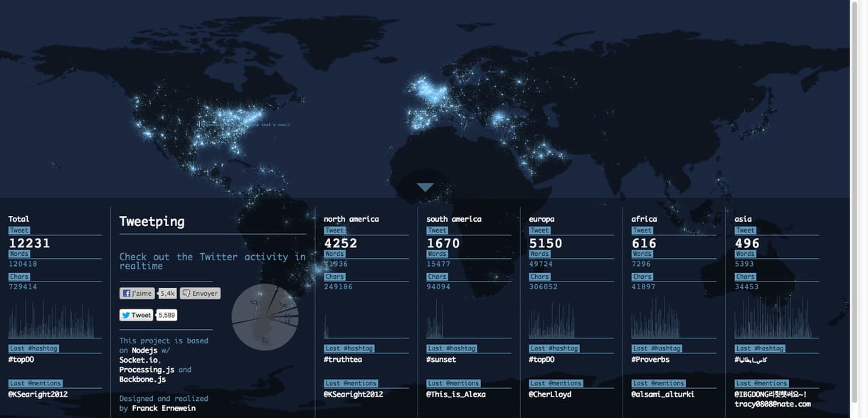Select the africa tweet count 616
The width and height of the screenshot is (868, 418).
pos(644,243)
